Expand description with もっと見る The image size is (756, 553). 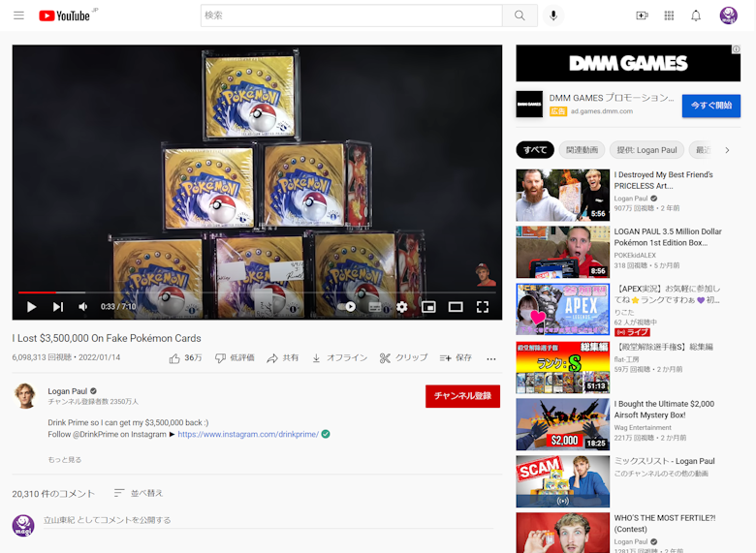point(65,460)
